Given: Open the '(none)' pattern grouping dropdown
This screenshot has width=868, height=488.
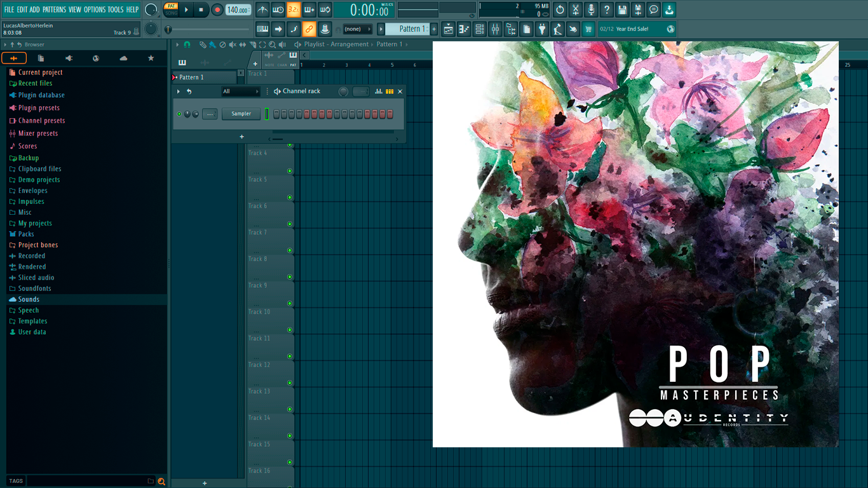Looking at the screenshot, I should 357,29.
